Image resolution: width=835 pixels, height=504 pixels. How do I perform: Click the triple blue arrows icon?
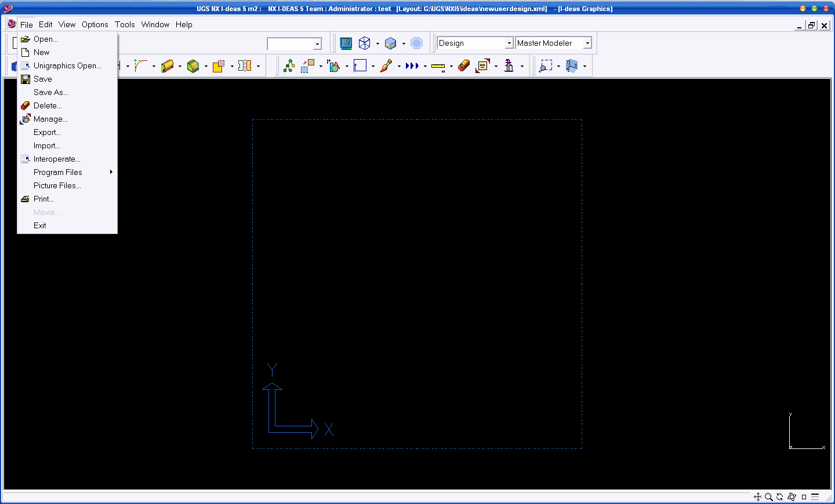click(x=412, y=66)
